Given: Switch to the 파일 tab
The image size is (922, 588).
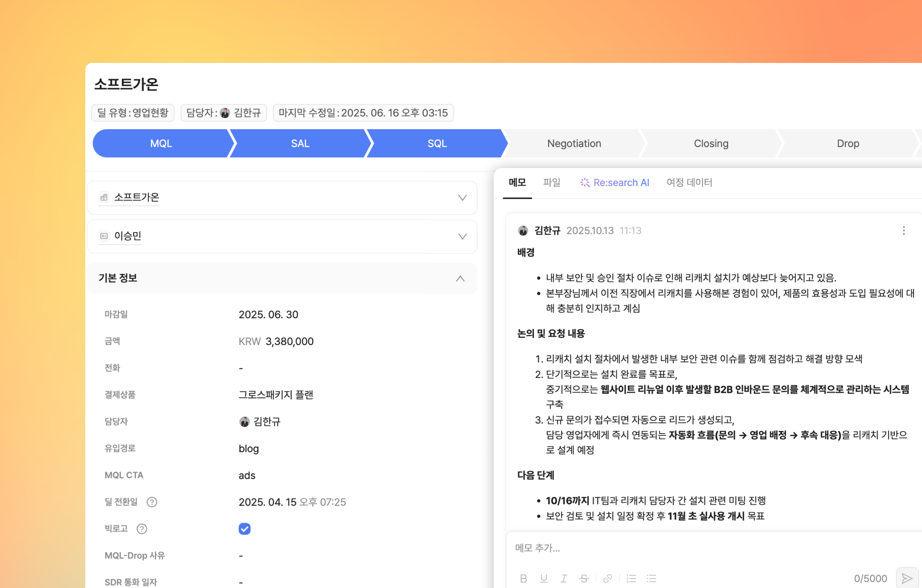Looking at the screenshot, I should click(552, 183).
